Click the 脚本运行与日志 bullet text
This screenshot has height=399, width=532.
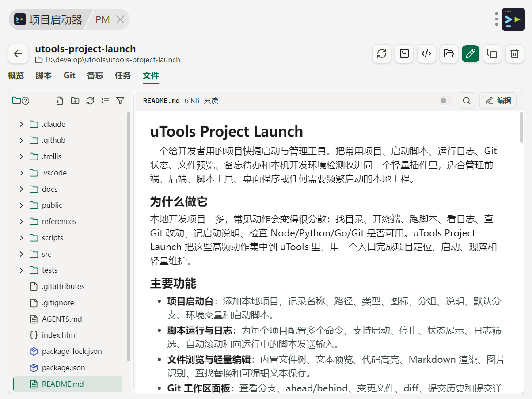[x=200, y=331]
